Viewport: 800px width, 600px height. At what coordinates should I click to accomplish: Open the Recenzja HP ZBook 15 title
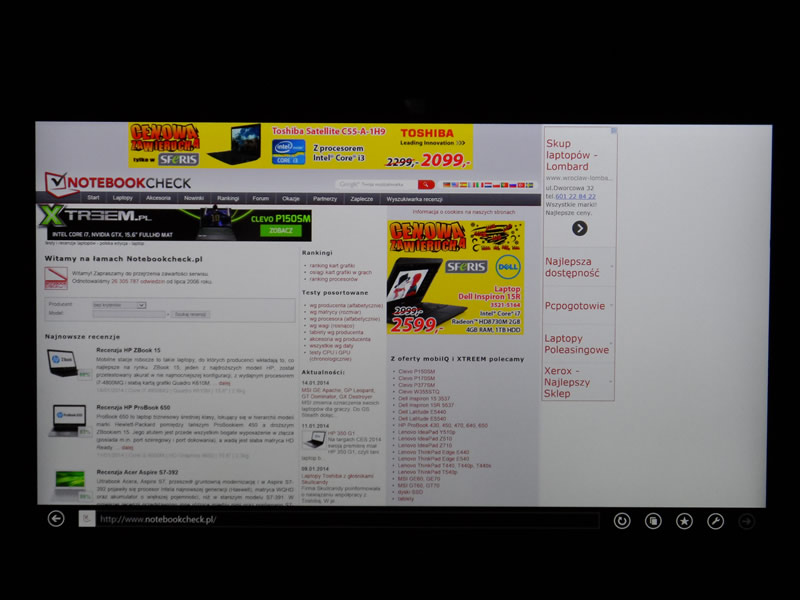tap(128, 350)
